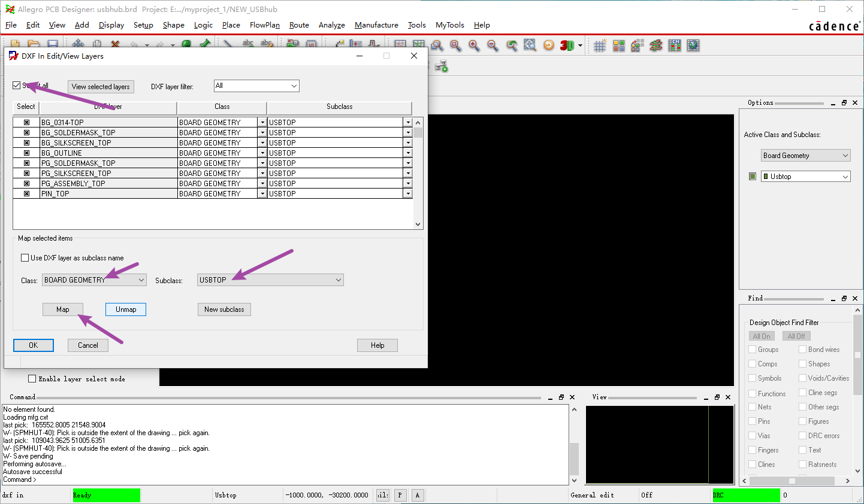Image resolution: width=864 pixels, height=504 pixels.
Task: Click OK in the DXF dialog
Action: [34, 345]
